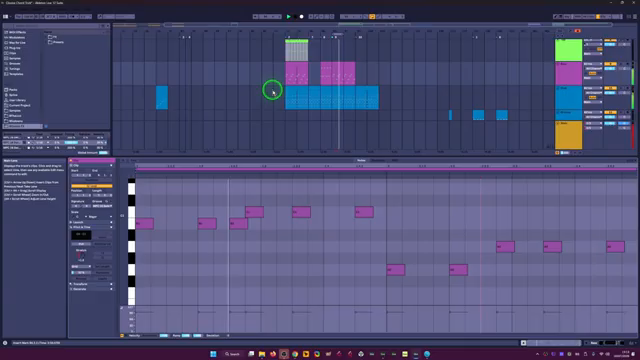Click the orange Main track color header
The height and width of the screenshot is (360, 640).
coord(569,135)
